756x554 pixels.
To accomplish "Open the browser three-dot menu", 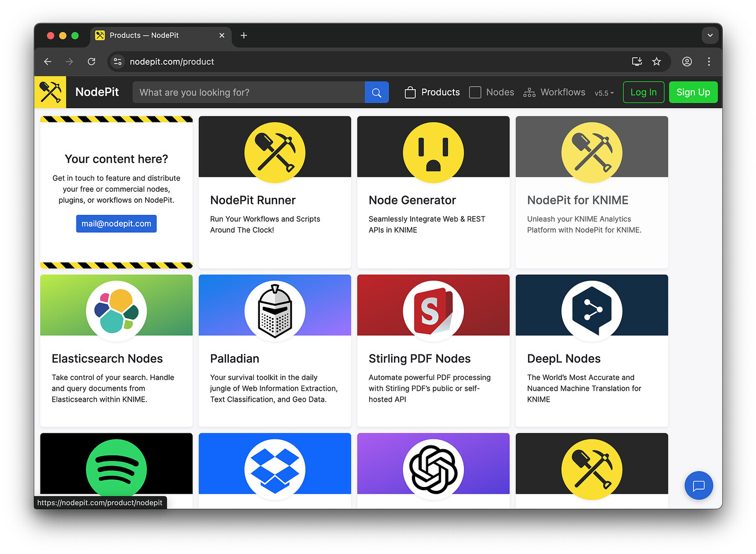I will point(709,61).
